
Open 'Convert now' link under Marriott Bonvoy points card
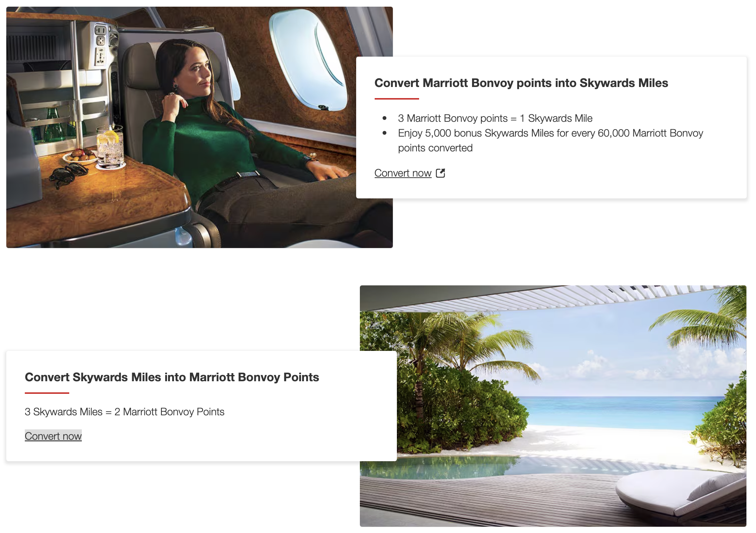coord(403,173)
